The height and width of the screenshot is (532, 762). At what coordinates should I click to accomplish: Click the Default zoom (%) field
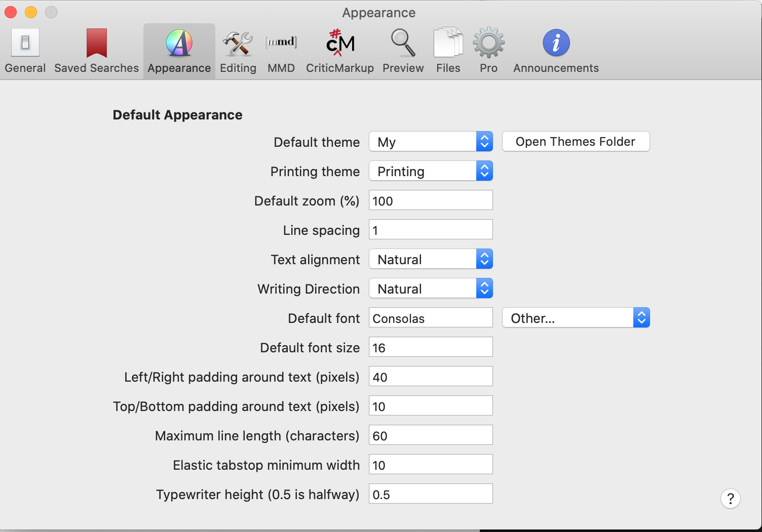coord(431,200)
